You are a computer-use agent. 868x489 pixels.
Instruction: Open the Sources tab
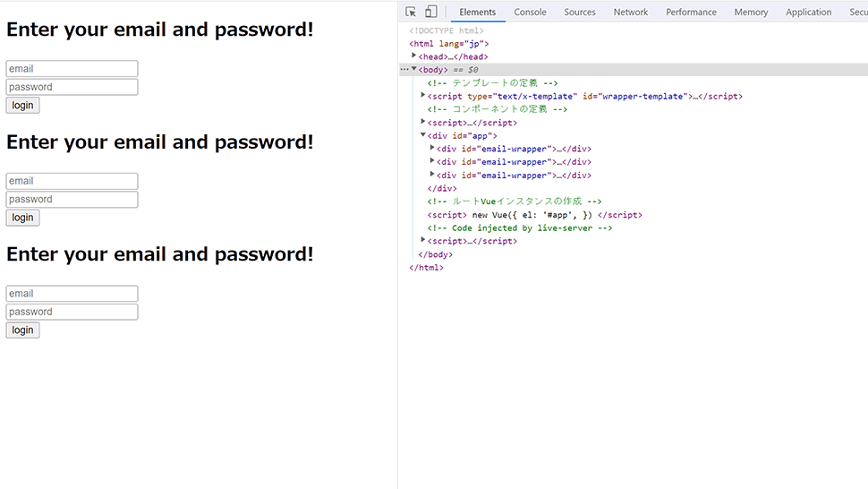(x=580, y=12)
